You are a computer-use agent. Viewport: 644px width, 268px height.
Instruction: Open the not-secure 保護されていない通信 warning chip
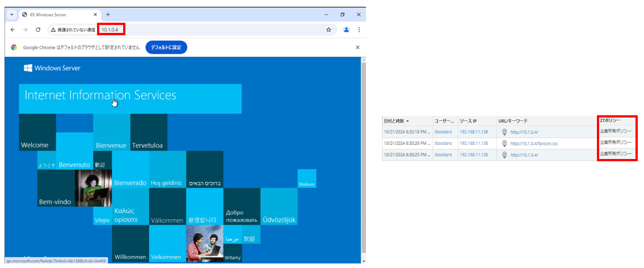(x=73, y=30)
